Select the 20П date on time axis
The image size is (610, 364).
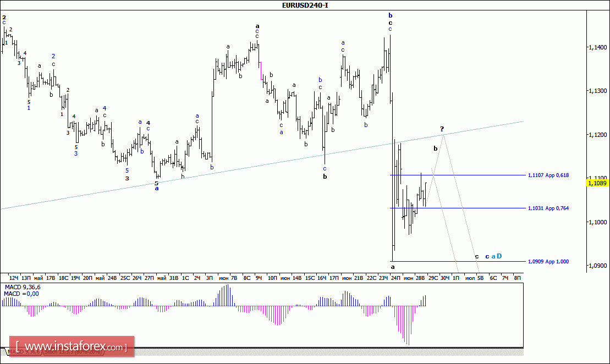coord(87,278)
